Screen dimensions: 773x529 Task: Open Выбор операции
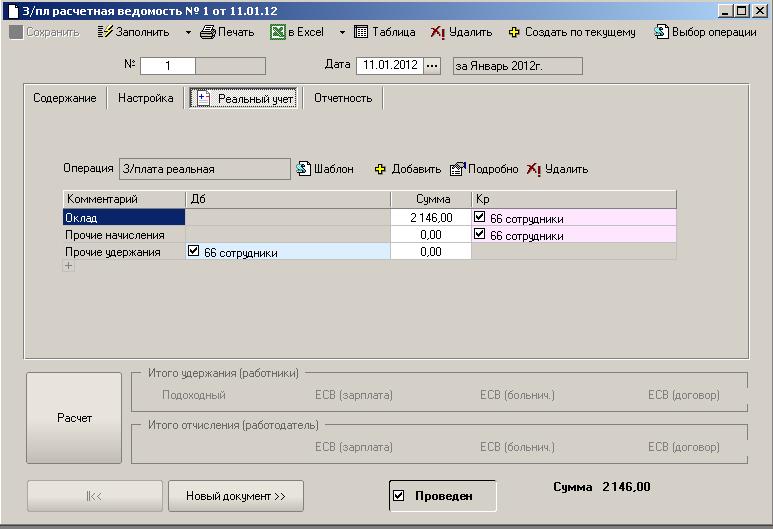tap(661, 32)
